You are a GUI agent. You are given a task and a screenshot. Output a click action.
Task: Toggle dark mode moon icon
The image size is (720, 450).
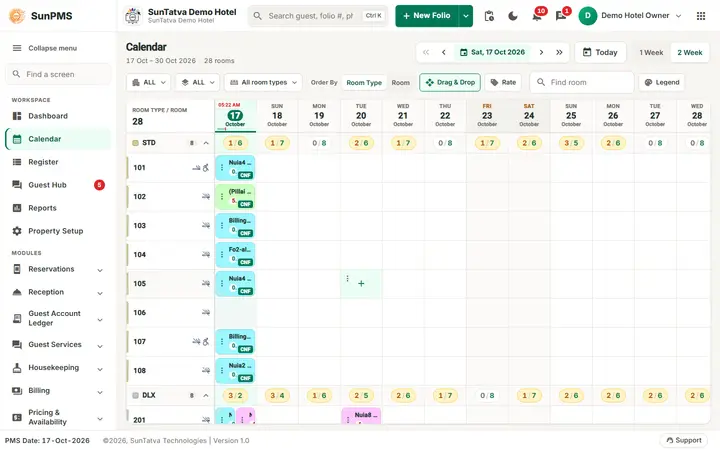(513, 16)
